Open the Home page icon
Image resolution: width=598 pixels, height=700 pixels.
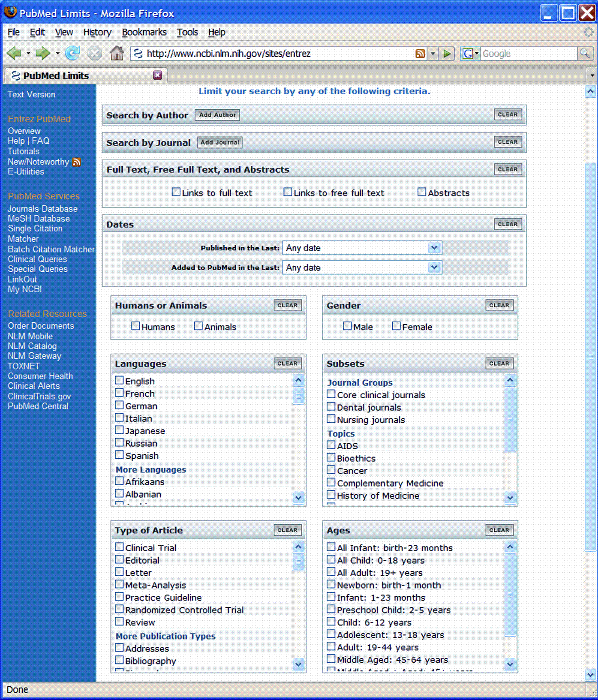(117, 53)
